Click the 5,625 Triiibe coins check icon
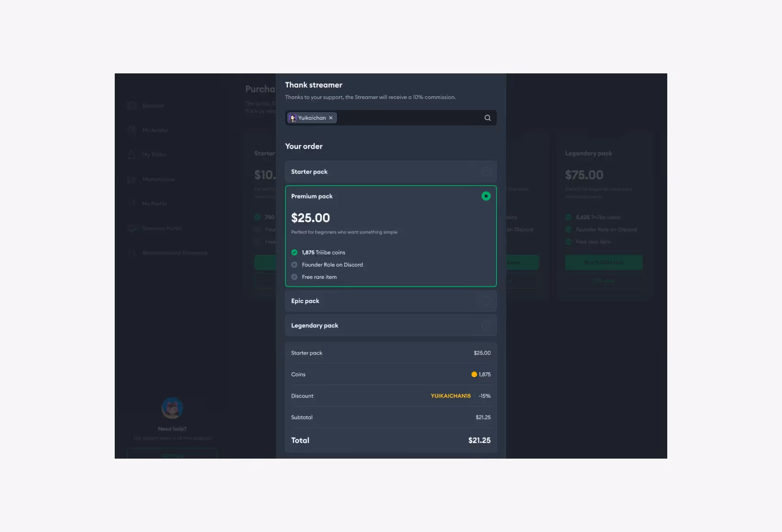782x532 pixels. pyautogui.click(x=568, y=217)
